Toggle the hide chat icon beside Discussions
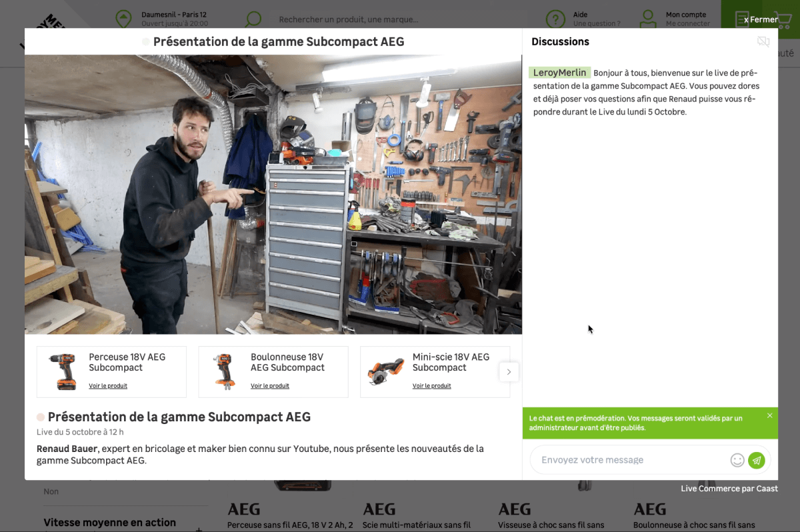 click(x=763, y=42)
